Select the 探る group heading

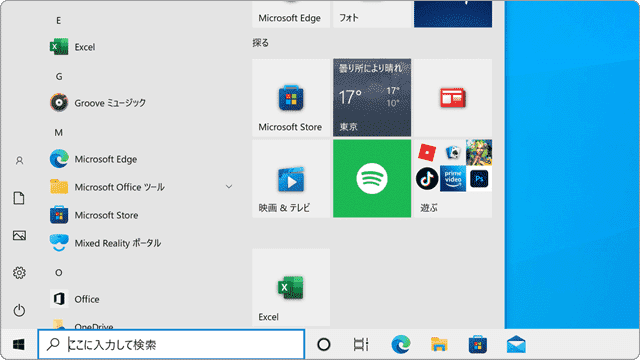(x=260, y=43)
